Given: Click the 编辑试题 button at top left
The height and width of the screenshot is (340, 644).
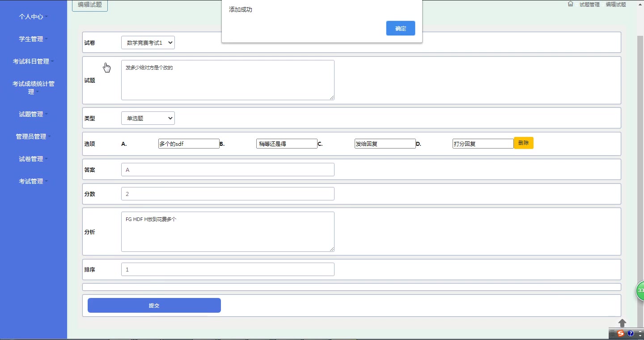Looking at the screenshot, I should (90, 5).
